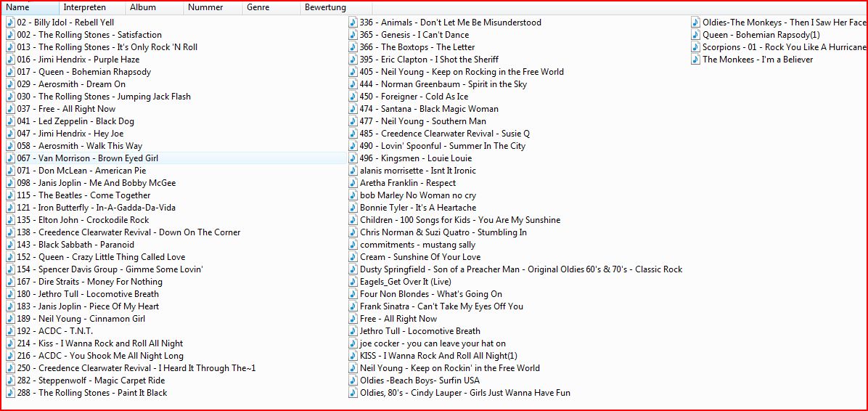Select '366 - The Boxtops - The Letter'
The height and width of the screenshot is (411, 868).
pyautogui.click(x=417, y=48)
